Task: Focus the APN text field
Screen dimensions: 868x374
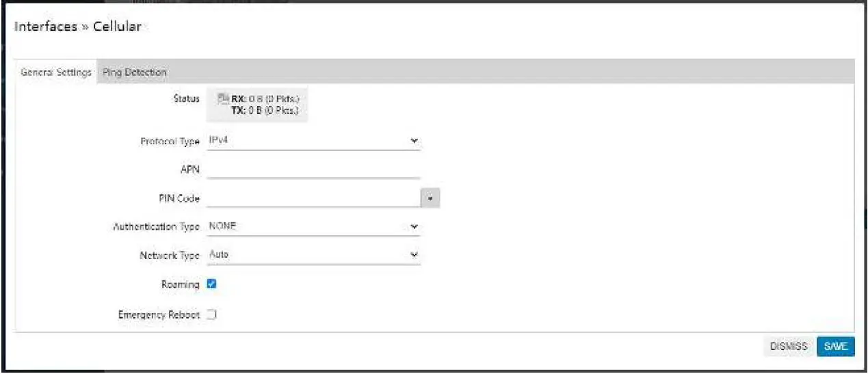Action: 313,170
